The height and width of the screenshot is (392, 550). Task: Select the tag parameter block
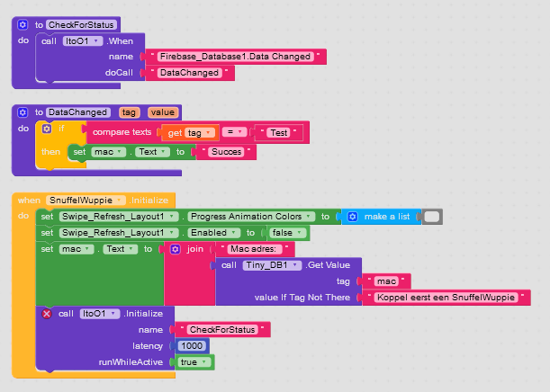point(129,112)
